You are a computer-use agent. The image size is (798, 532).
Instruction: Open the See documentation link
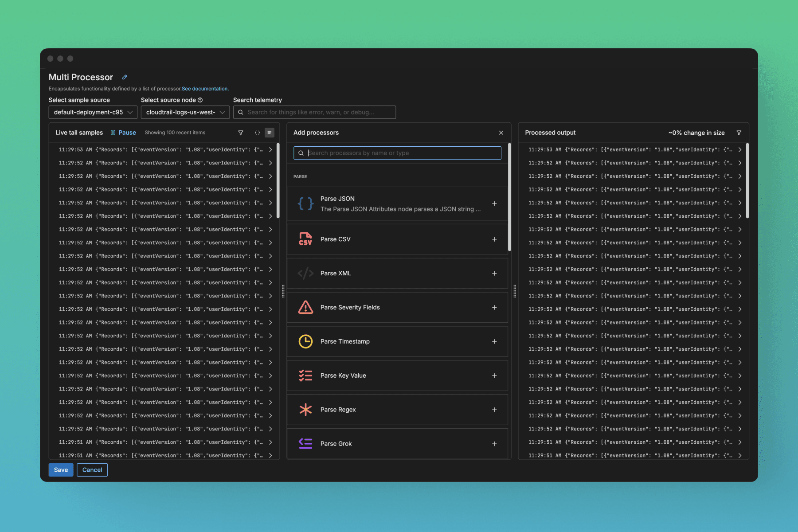coord(205,89)
